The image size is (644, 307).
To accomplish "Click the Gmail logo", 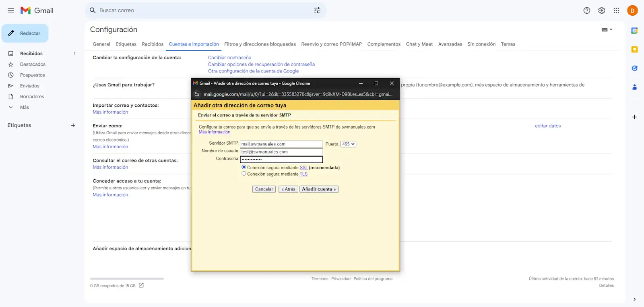I will pos(37,10).
